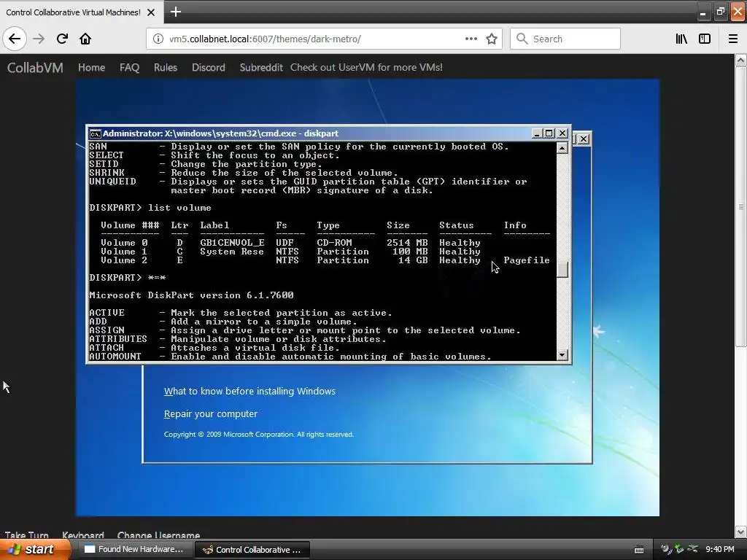The height and width of the screenshot is (560, 747).
Task: Click the Change Username button
Action: pos(158,534)
